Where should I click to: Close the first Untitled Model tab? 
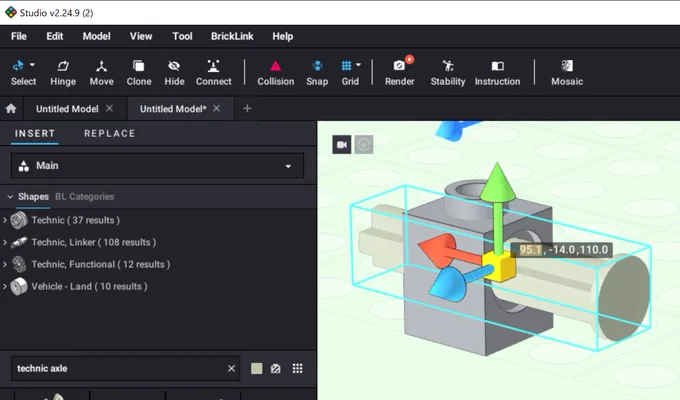point(109,108)
